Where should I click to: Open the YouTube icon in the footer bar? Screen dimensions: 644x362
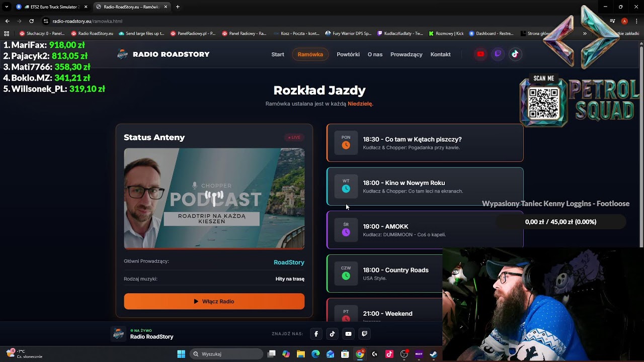click(348, 333)
